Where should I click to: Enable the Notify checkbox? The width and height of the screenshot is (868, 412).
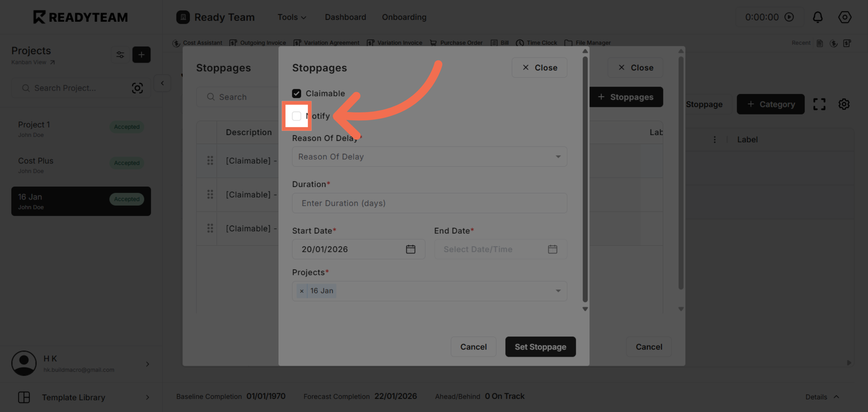(x=297, y=116)
